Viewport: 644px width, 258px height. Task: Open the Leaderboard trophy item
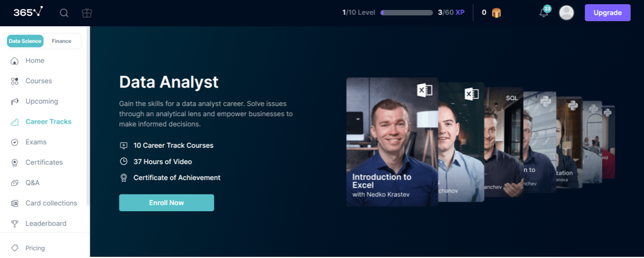(x=46, y=223)
